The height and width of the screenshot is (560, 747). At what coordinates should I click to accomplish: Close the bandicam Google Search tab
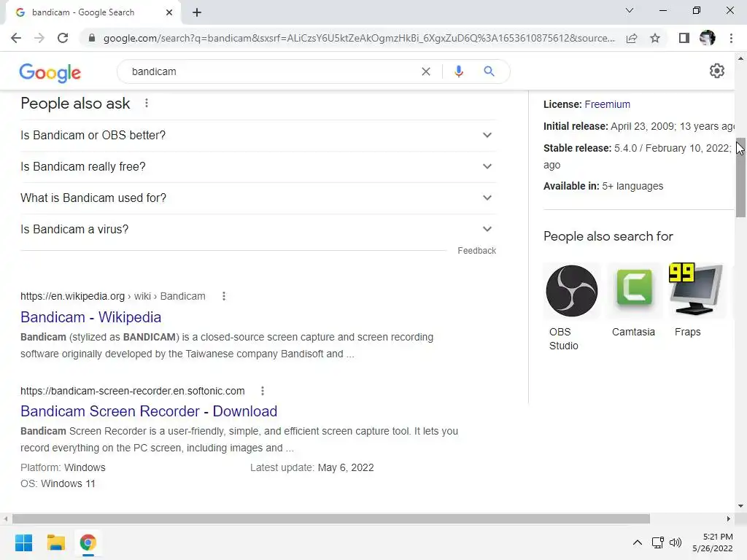169,12
